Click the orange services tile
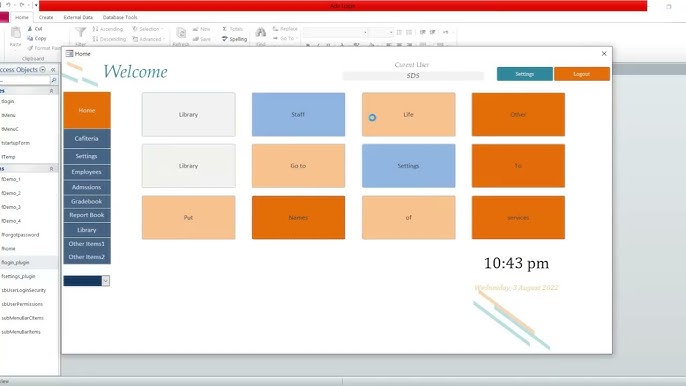 tap(518, 218)
